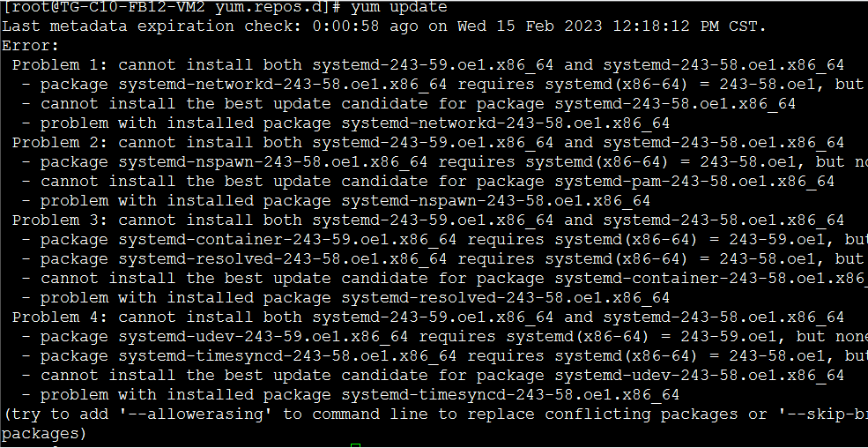Click the 'Problem 2:' heading
The image size is (868, 448).
click(x=60, y=142)
